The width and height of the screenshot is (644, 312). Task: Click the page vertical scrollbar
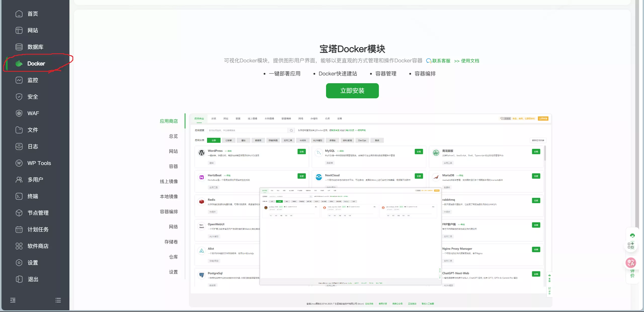click(x=637, y=113)
